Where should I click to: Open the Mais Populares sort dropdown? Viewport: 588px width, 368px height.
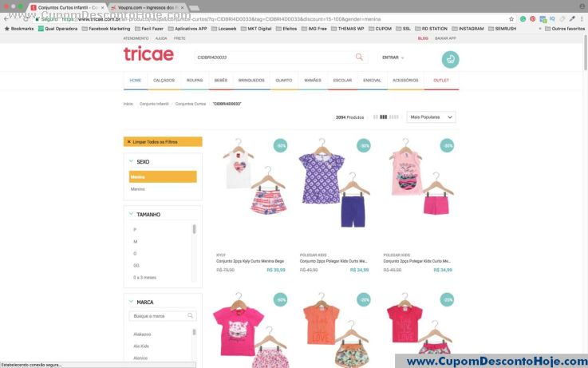[x=431, y=117]
